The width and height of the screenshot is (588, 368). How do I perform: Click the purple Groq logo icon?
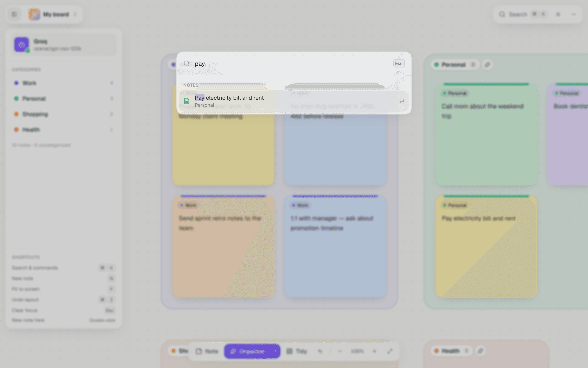pyautogui.click(x=21, y=45)
